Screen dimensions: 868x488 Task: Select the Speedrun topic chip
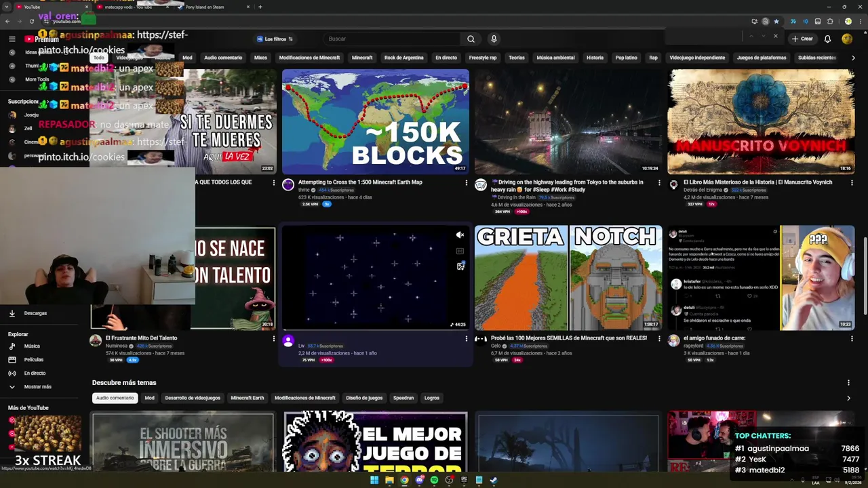click(403, 398)
